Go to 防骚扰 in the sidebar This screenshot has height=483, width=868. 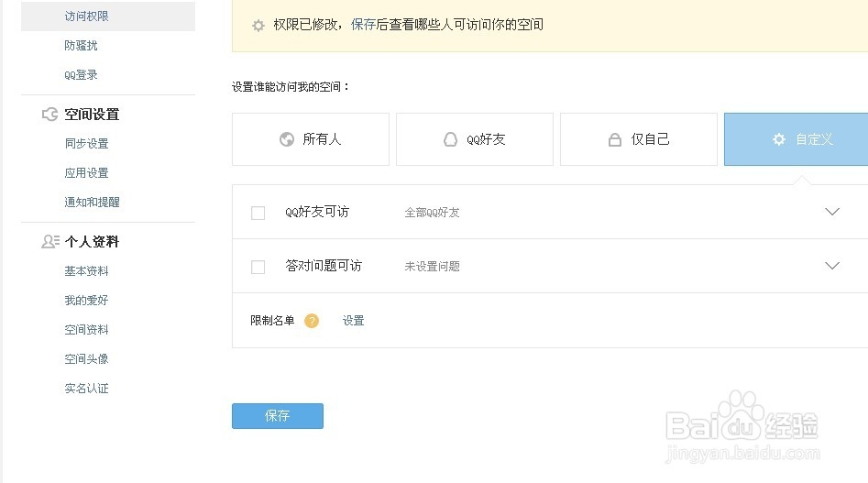click(x=81, y=46)
